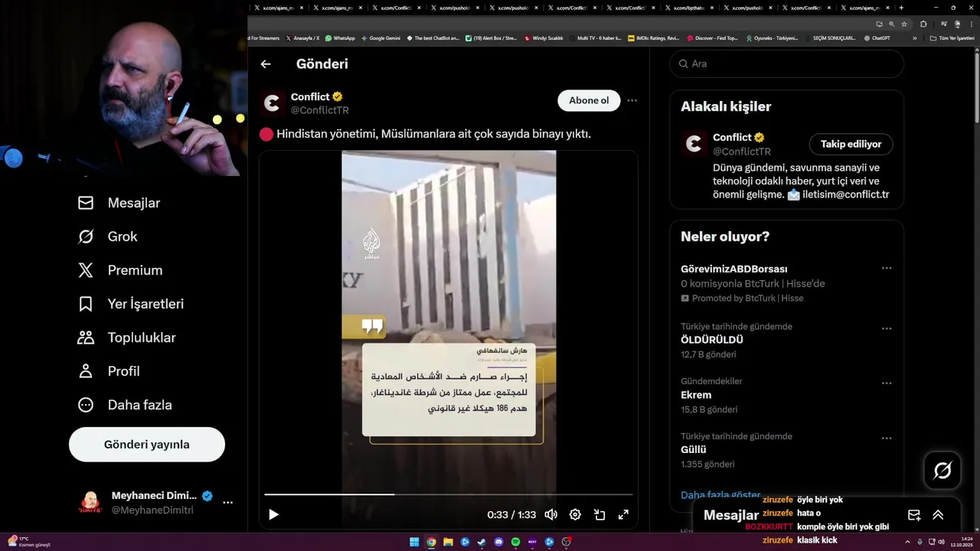Click the Gönderi yayınla button
This screenshot has width=980, height=551.
pyautogui.click(x=147, y=445)
